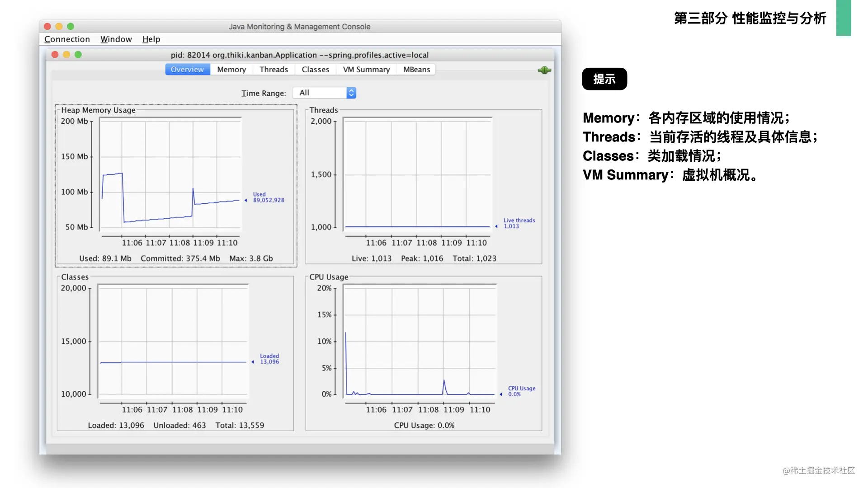Minimize the inner pid 82014 window
868x488 pixels.
pyautogui.click(x=66, y=55)
